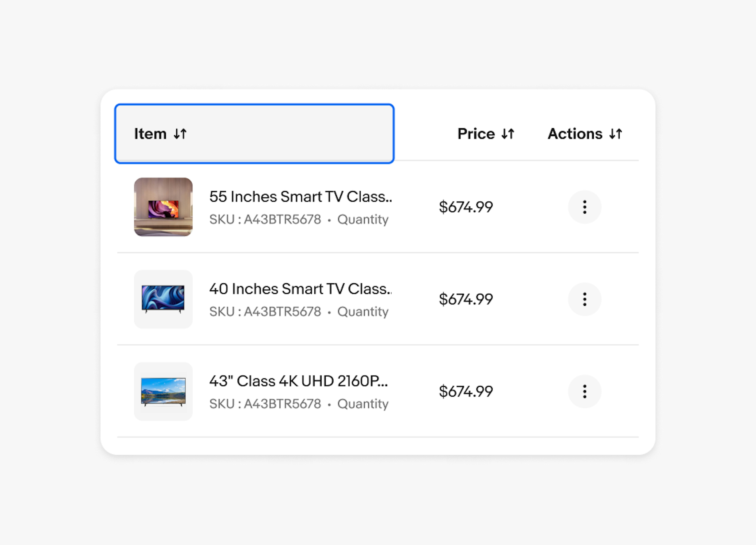Click Quantity label under 55 Inches TV
This screenshot has height=545, width=756.
click(363, 220)
